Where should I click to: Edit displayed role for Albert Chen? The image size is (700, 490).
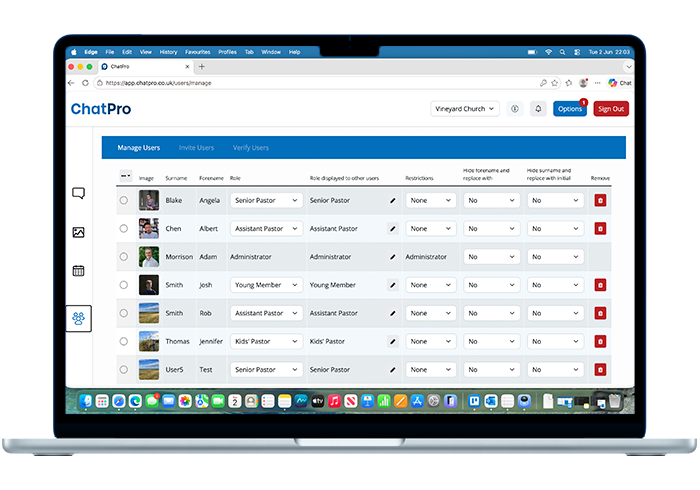[393, 228]
